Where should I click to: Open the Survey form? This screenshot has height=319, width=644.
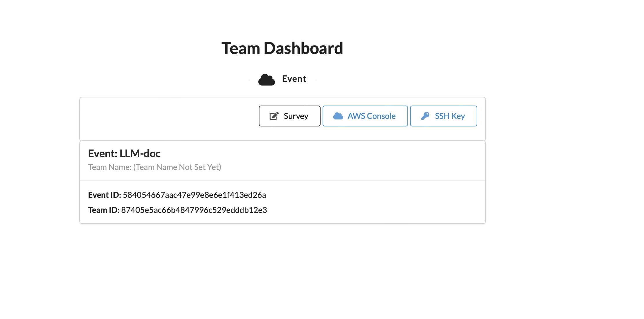[x=290, y=116]
